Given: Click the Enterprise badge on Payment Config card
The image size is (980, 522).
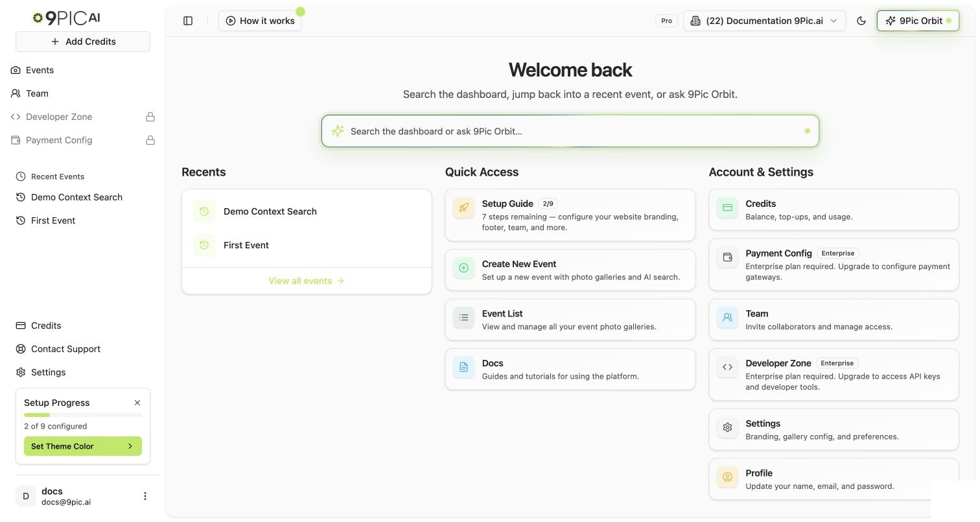Looking at the screenshot, I should coord(837,253).
